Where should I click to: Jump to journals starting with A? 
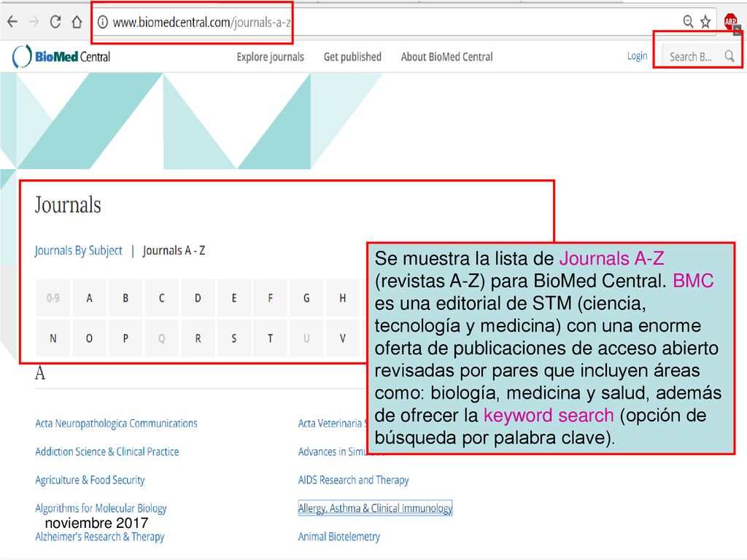click(x=89, y=298)
